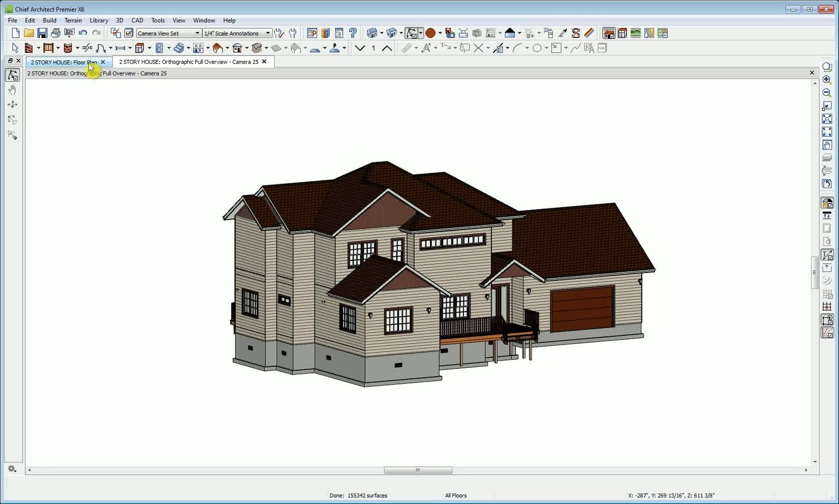This screenshot has height=504, width=839.
Task: Click the All Floors status button
Action: (x=456, y=495)
